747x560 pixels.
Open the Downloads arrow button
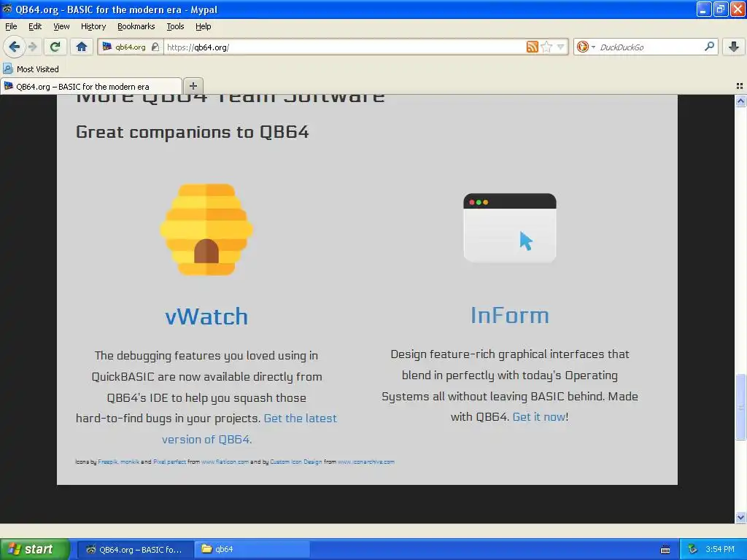pyautogui.click(x=734, y=47)
